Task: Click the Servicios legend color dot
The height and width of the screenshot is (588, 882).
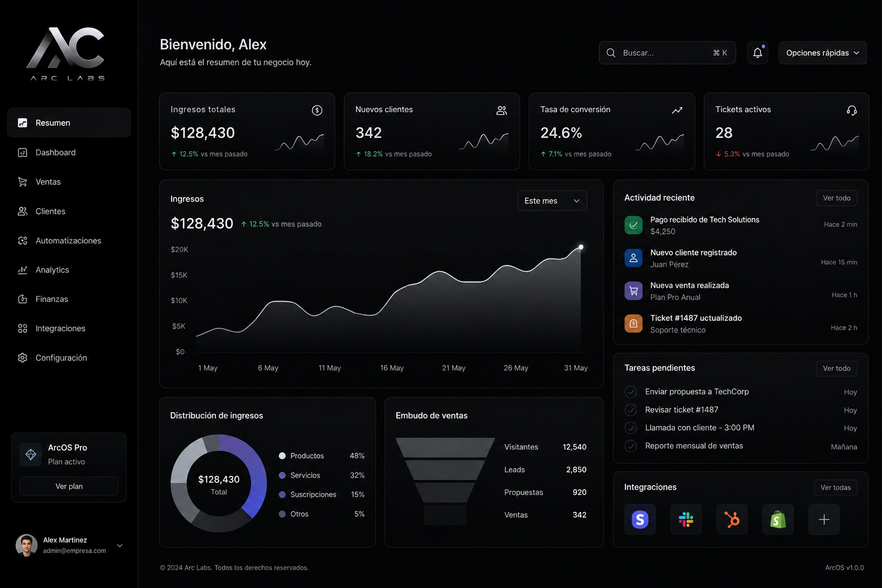Action: 282,475
